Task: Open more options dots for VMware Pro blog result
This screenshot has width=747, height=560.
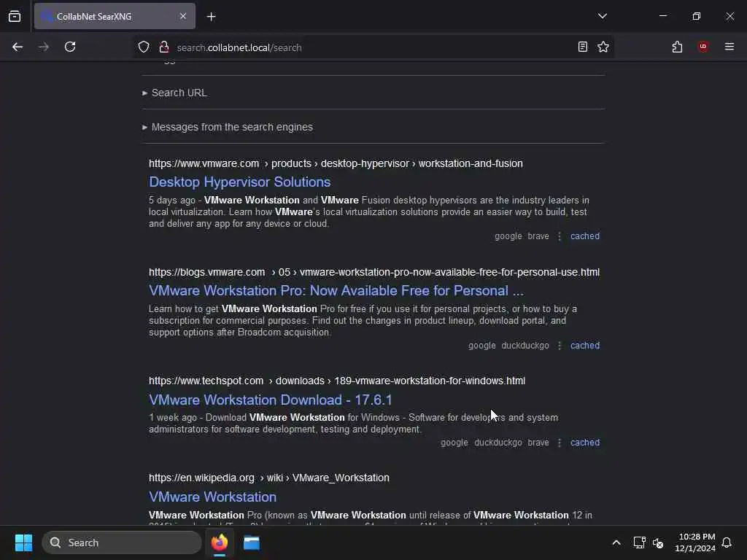Action: (560, 345)
